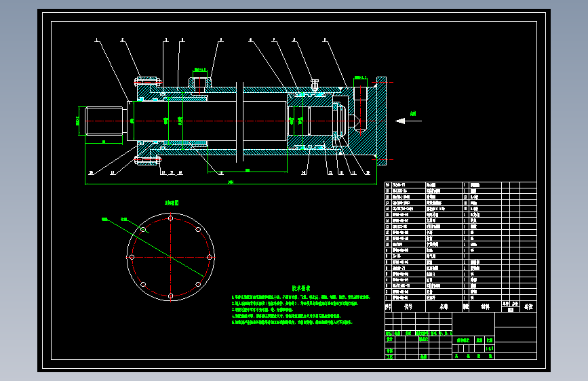Screen dimensions: 588x381
Task: Click the 名称 column header in parts list
Action: coord(444,306)
